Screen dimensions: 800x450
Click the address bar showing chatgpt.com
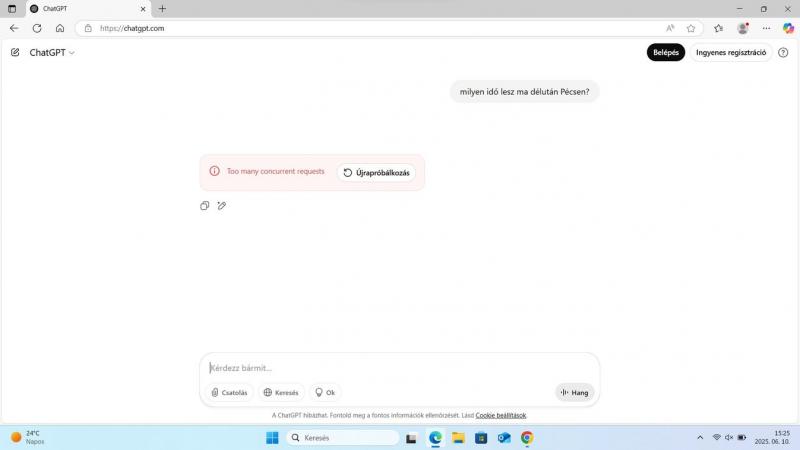click(378, 28)
